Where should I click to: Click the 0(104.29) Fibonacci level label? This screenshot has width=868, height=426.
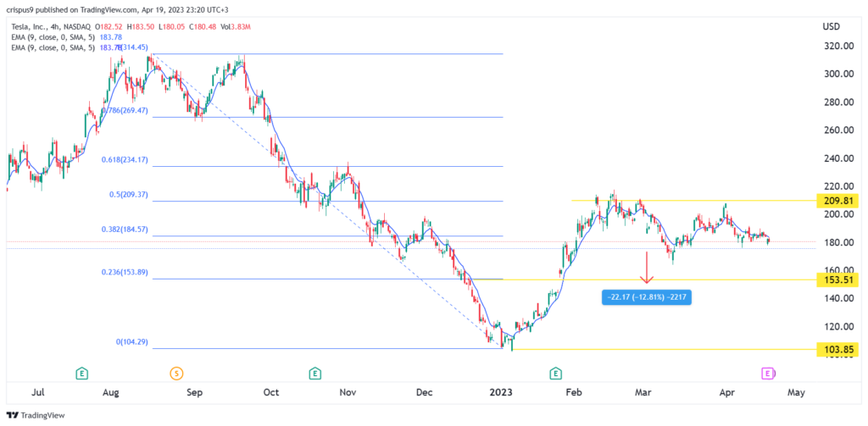click(131, 342)
